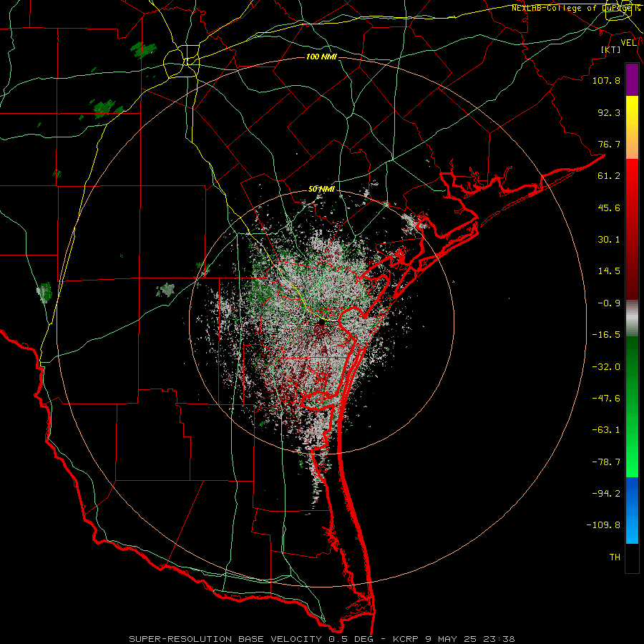The image size is (644, 644).
Task: Click the KCRP radar site center dot
Action: [x=321, y=323]
